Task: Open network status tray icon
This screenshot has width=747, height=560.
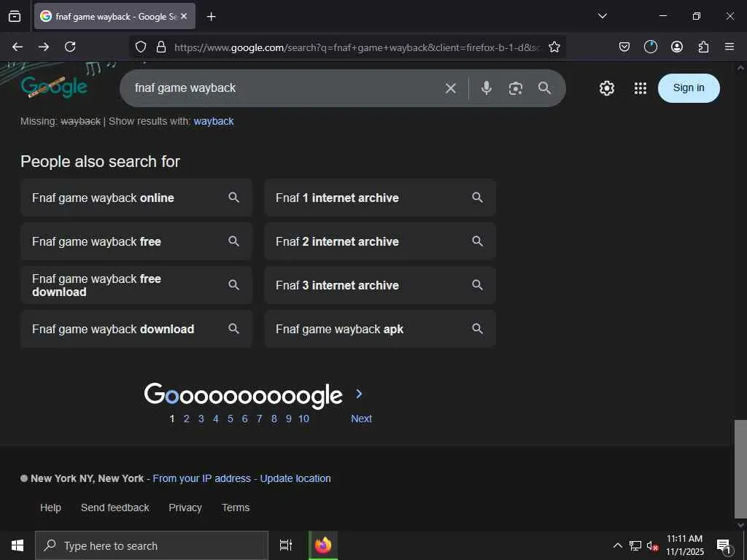Action: click(635, 545)
